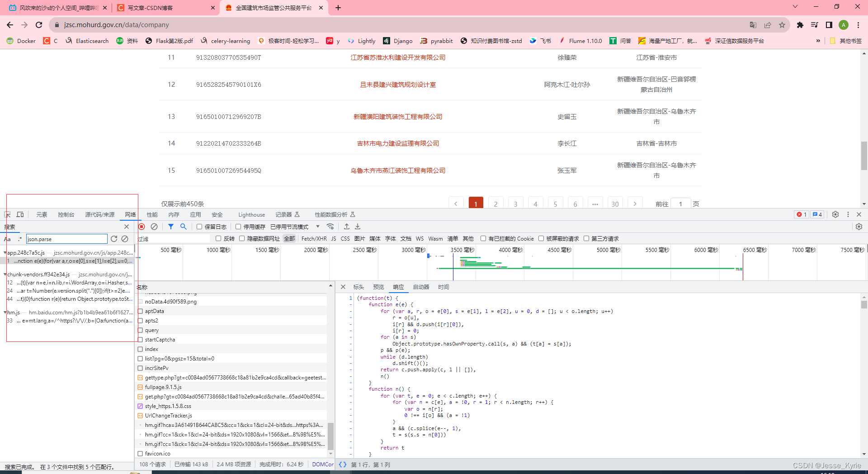Screen dimensions: 868x474
Task: Clear the network log
Action: pos(154,227)
